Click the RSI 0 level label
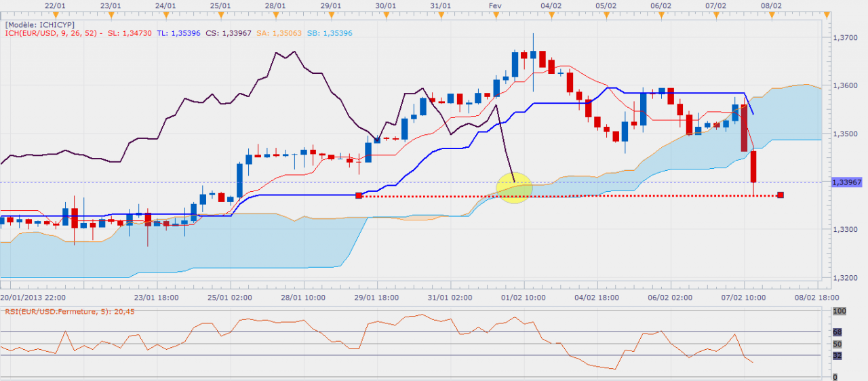The image size is (868, 381). pyautogui.click(x=835, y=376)
